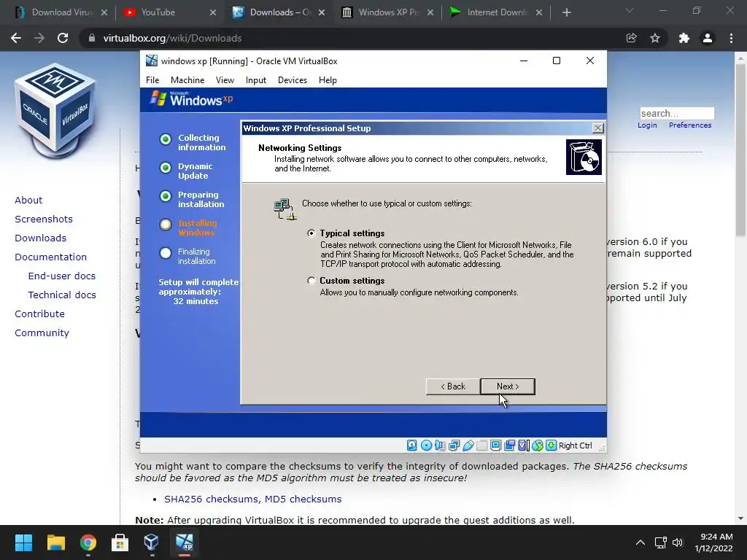This screenshot has height=560, width=747.
Task: Open the About sidebar link
Action: coord(28,200)
